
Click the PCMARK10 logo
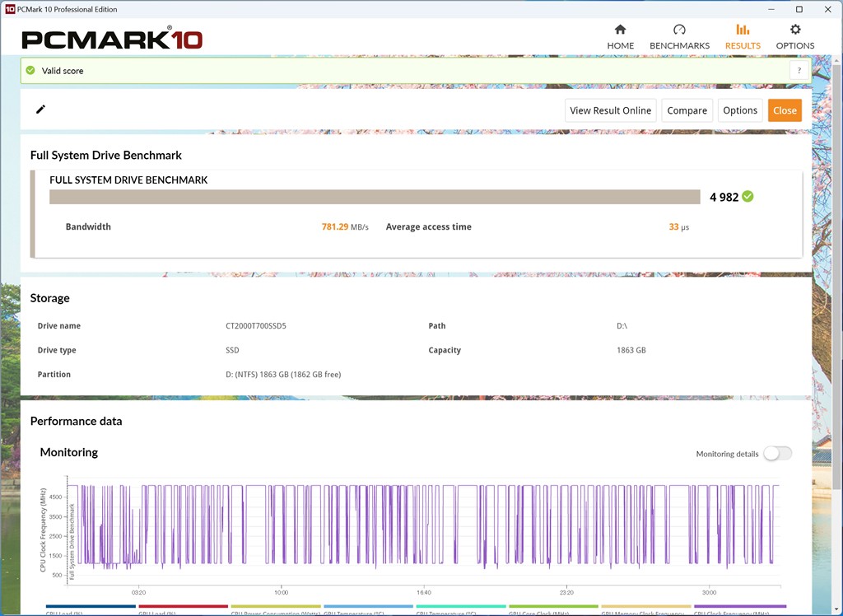[x=112, y=40]
